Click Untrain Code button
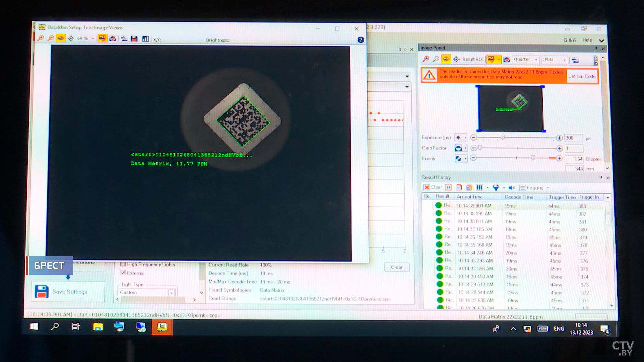This screenshot has width=644, height=362. [582, 76]
